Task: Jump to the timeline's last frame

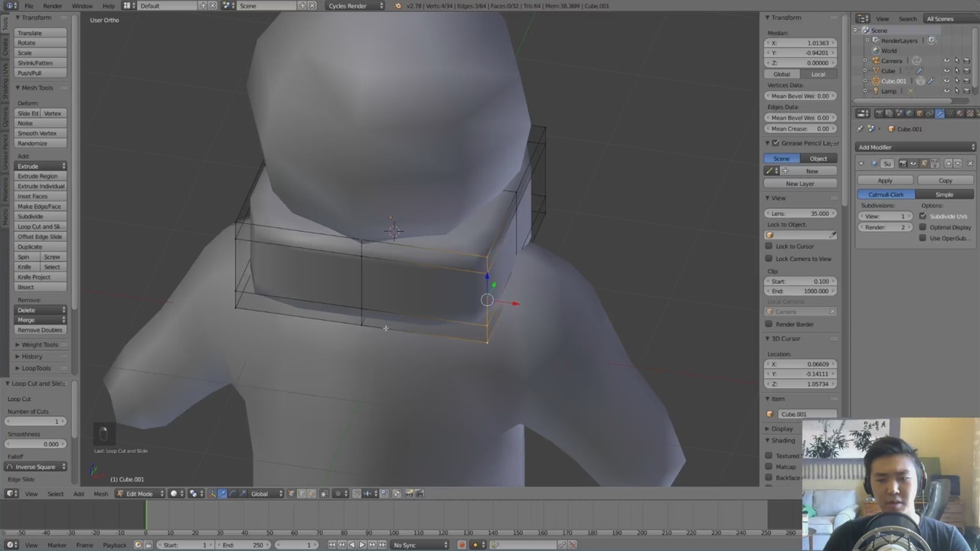Action: [383, 545]
